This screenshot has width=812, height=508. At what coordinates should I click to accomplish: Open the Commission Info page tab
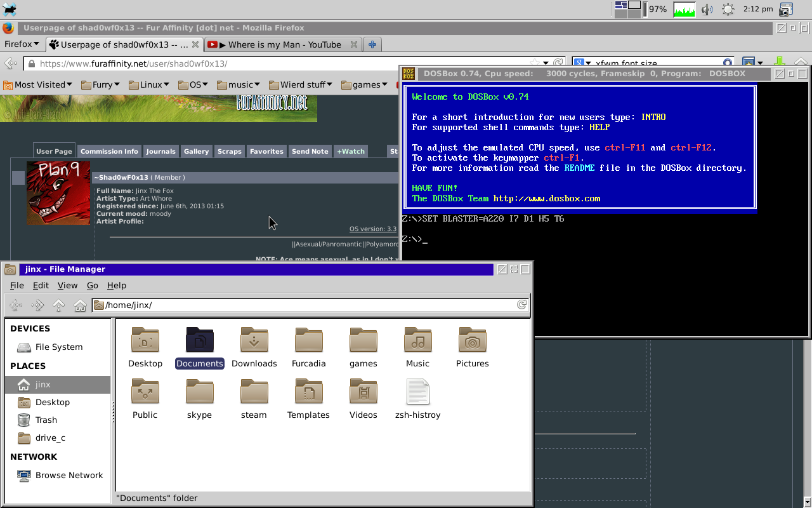tap(109, 151)
